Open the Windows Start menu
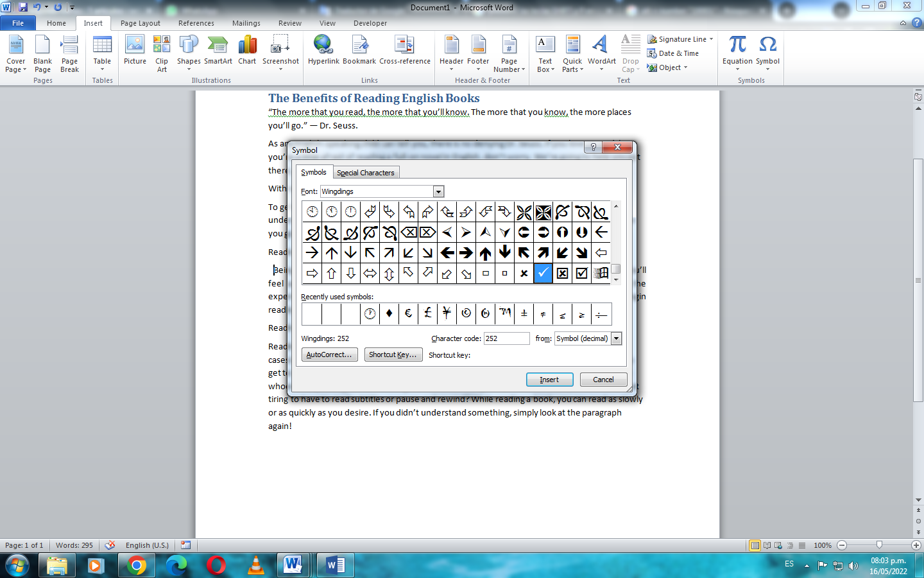The height and width of the screenshot is (578, 924). 17,565
